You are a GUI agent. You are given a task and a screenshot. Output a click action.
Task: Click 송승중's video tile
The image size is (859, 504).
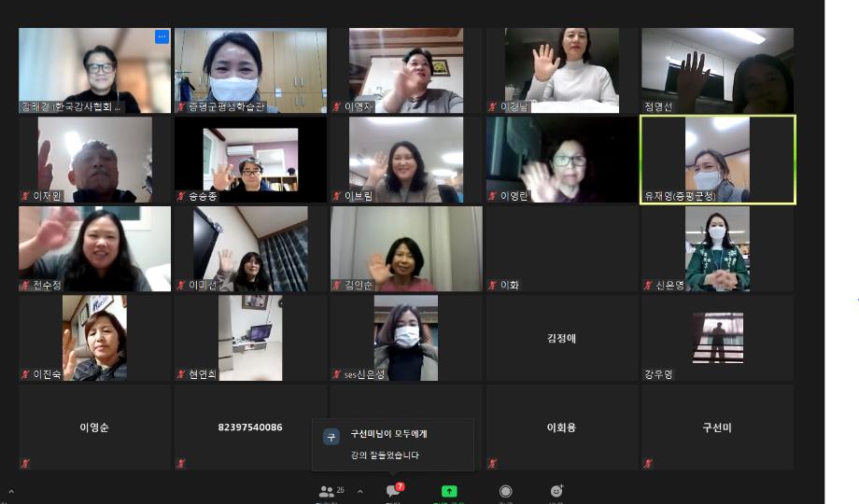(x=250, y=160)
